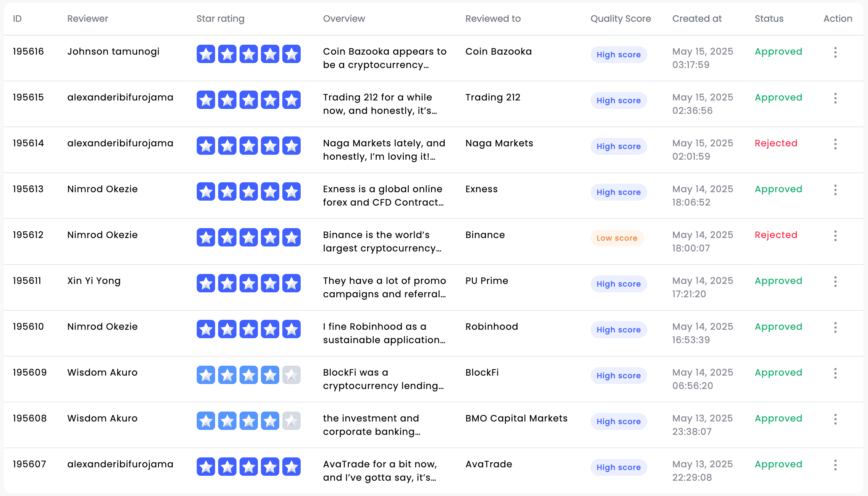
Task: Click fifth star in Robinhood row
Action: (x=291, y=329)
